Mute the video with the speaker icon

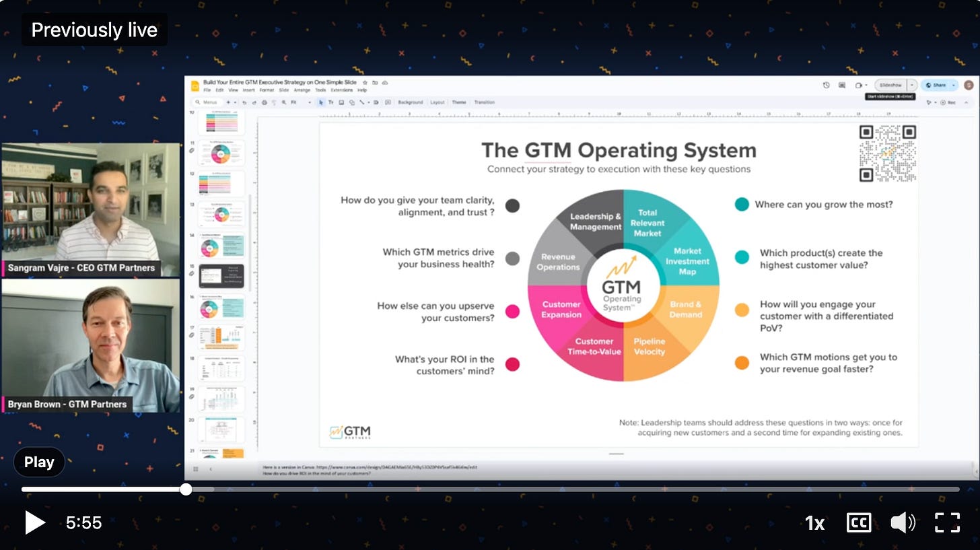tap(903, 522)
